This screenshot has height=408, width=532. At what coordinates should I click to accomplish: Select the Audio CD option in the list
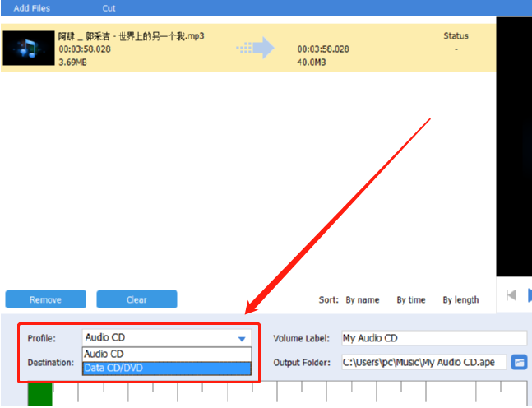(x=167, y=354)
